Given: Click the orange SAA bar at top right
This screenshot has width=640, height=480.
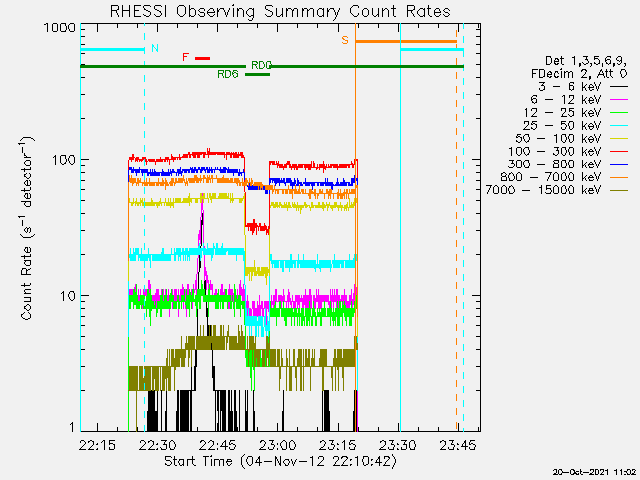Looking at the screenshot, I should pyautogui.click(x=406, y=41).
